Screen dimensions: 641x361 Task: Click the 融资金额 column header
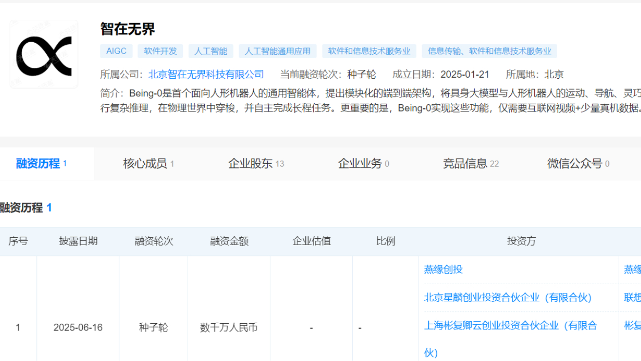click(x=229, y=241)
